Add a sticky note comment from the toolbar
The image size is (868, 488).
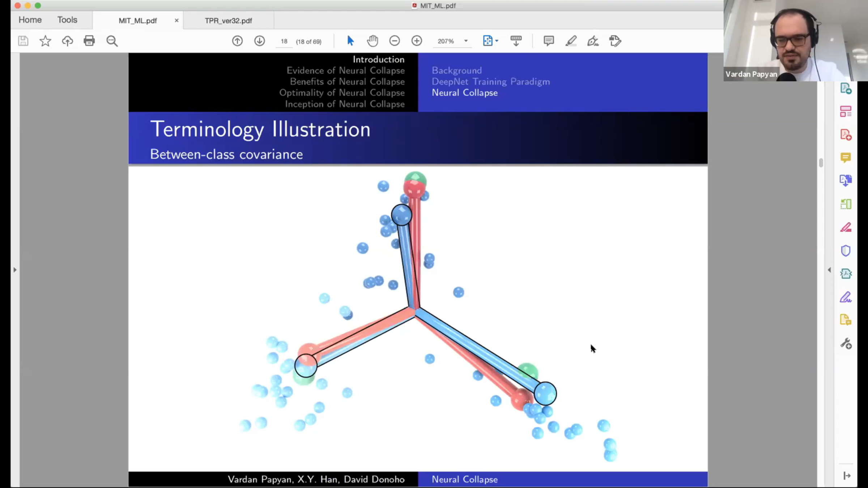pos(548,41)
